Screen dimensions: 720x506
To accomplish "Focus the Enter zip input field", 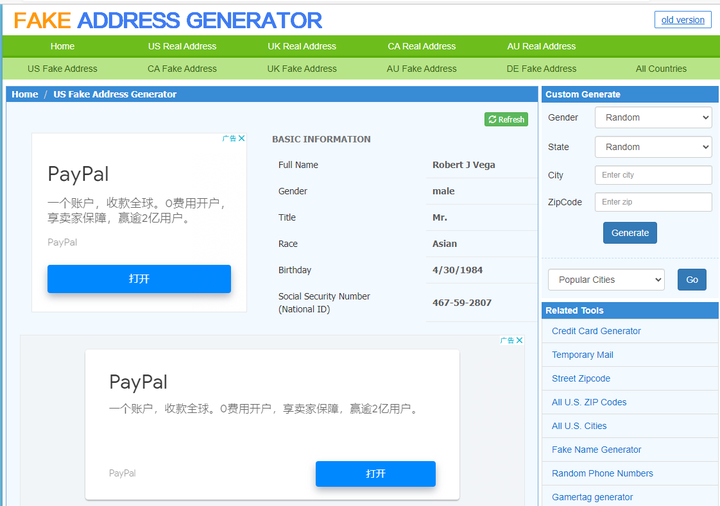I will point(653,202).
